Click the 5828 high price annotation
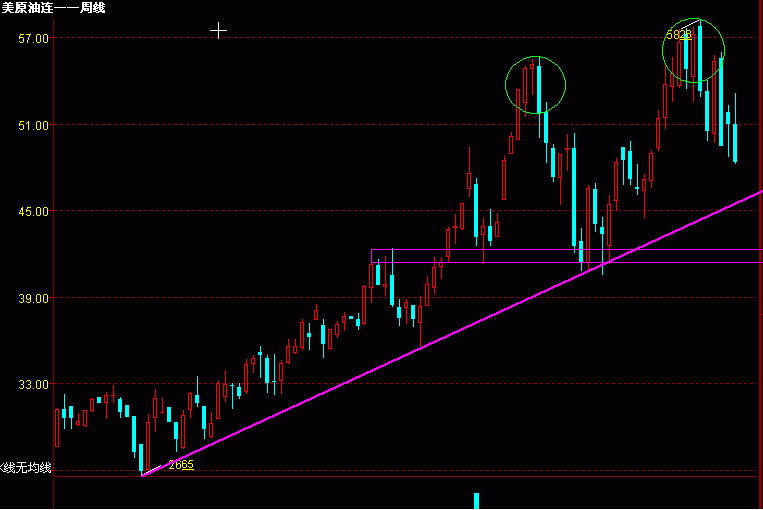Image resolution: width=763 pixels, height=510 pixels. click(x=679, y=35)
